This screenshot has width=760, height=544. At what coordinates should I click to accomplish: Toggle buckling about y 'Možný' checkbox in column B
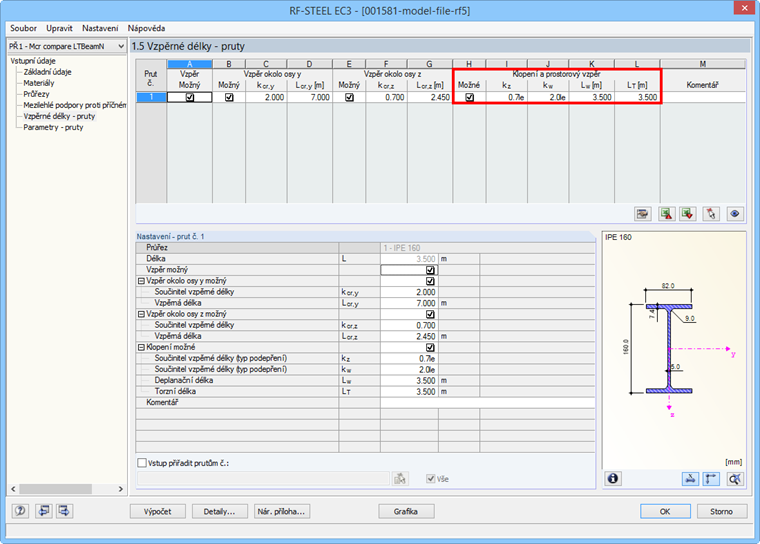pos(229,97)
